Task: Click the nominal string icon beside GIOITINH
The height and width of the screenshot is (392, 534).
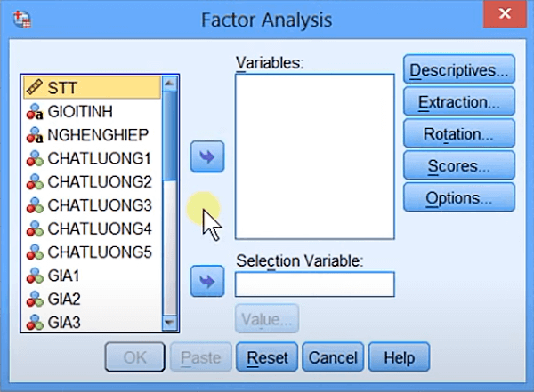Action: (x=35, y=112)
